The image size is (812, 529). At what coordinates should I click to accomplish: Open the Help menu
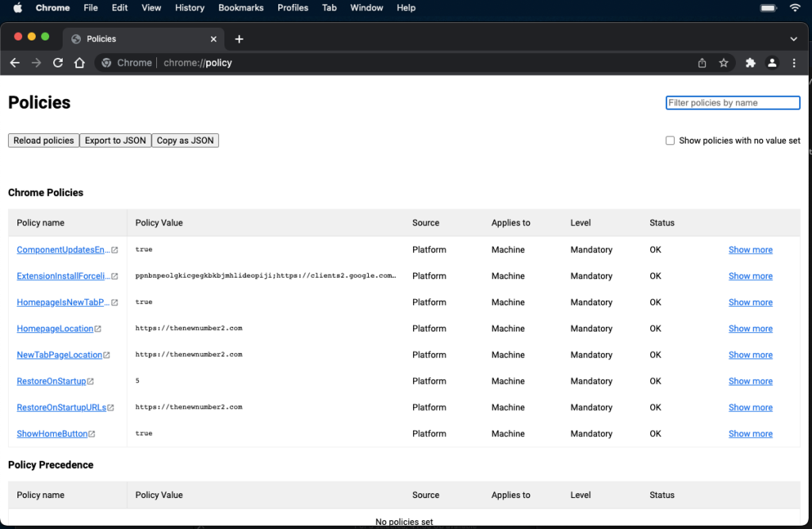pos(406,8)
